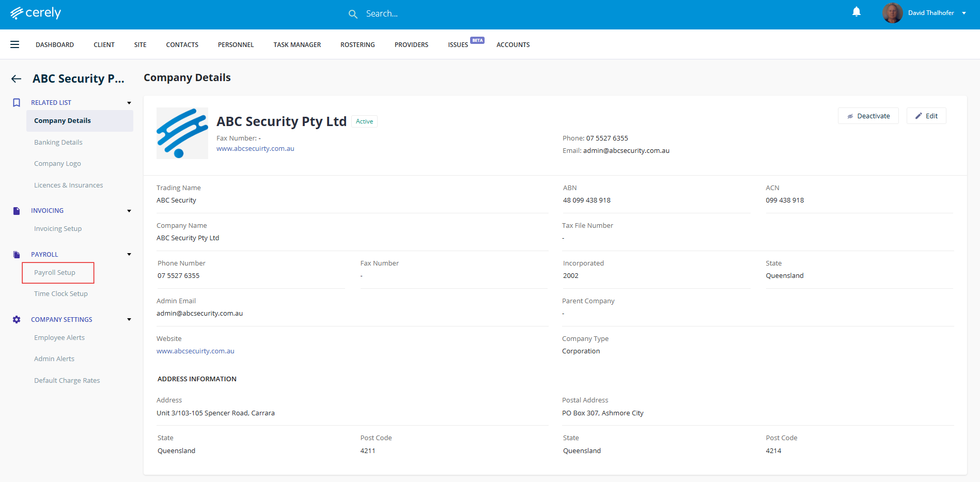Click the search magnifier icon
The width and height of the screenshot is (980, 482).
point(353,14)
